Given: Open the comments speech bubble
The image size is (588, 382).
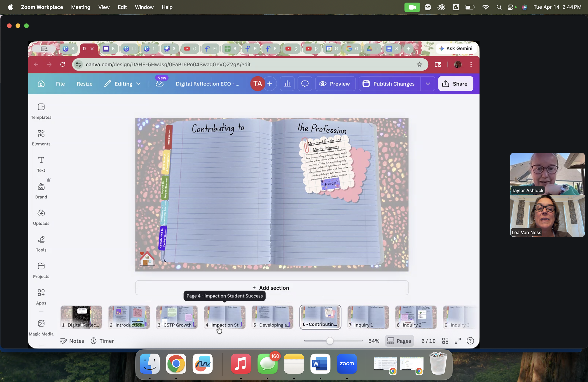Looking at the screenshot, I should [x=305, y=84].
